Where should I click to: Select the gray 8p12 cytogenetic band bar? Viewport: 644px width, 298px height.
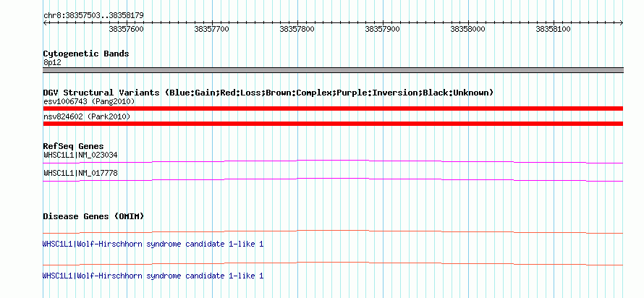click(333, 70)
